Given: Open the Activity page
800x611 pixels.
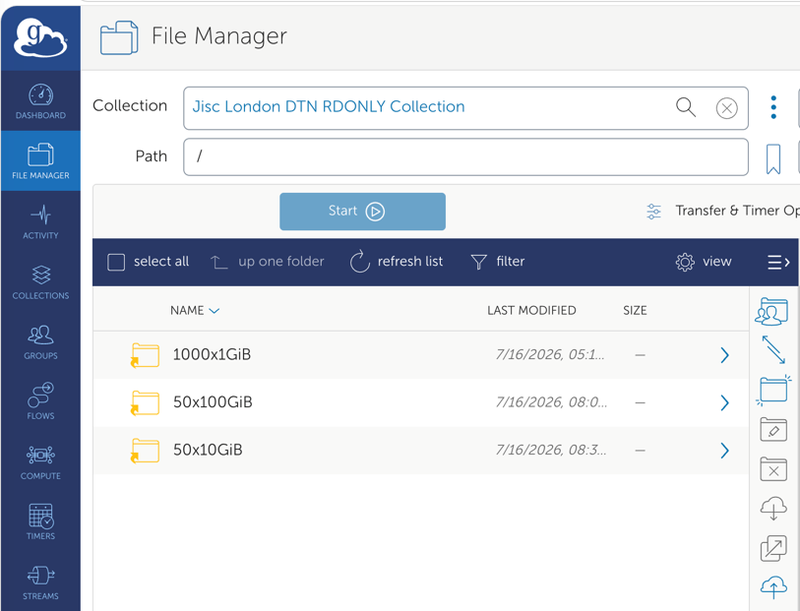Looking at the screenshot, I should [40, 221].
